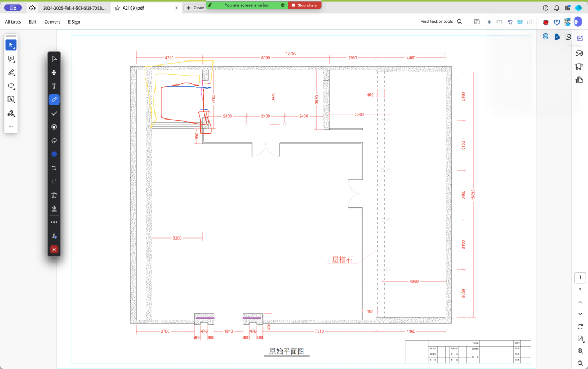Expand the comment tool options
This screenshot has height=369, width=588.
[x=11, y=59]
